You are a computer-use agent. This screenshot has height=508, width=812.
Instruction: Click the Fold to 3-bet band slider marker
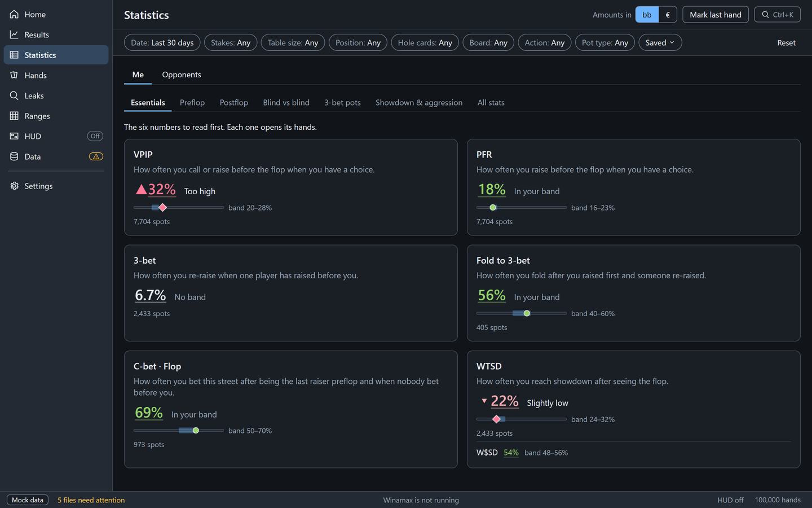click(x=527, y=313)
